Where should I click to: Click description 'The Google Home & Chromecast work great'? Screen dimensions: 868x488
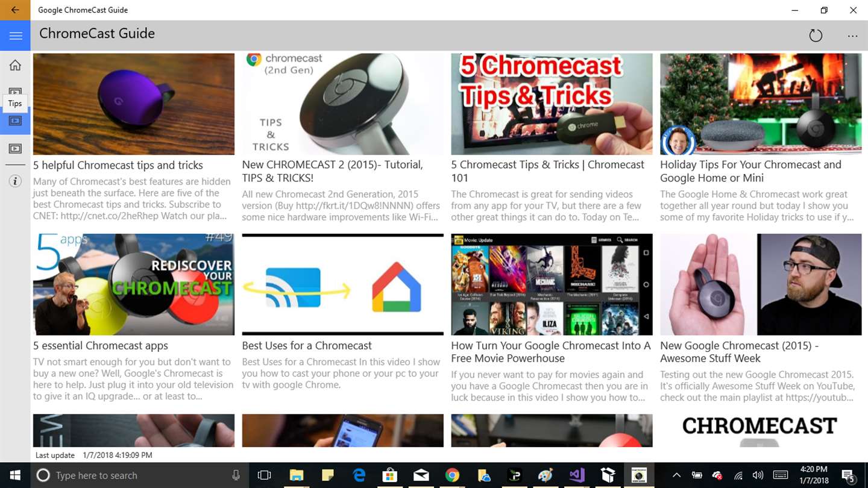[x=757, y=205]
